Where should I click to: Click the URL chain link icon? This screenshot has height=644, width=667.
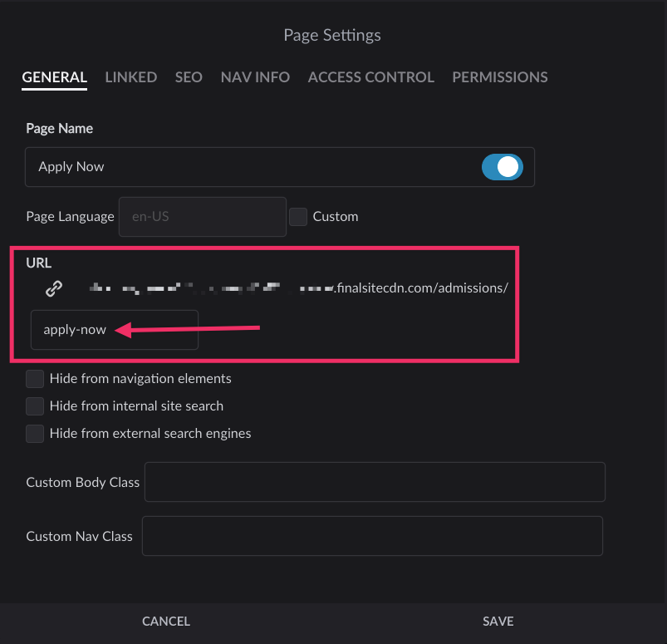54,288
